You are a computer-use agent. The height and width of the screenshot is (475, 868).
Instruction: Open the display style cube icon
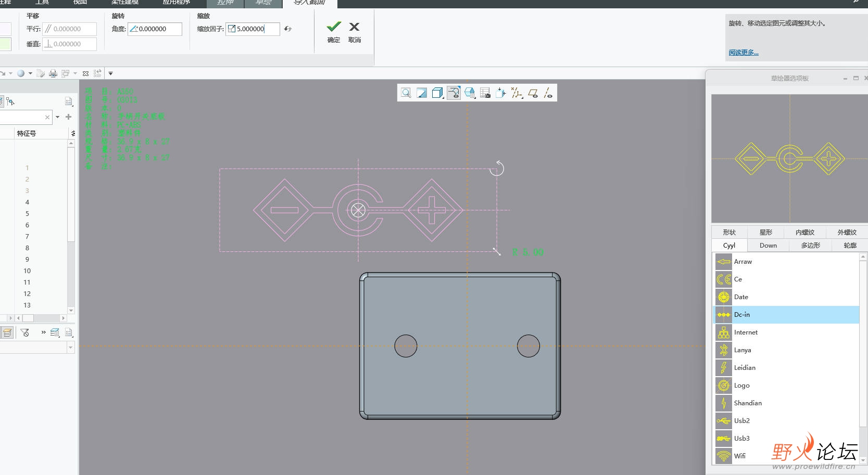(x=438, y=93)
